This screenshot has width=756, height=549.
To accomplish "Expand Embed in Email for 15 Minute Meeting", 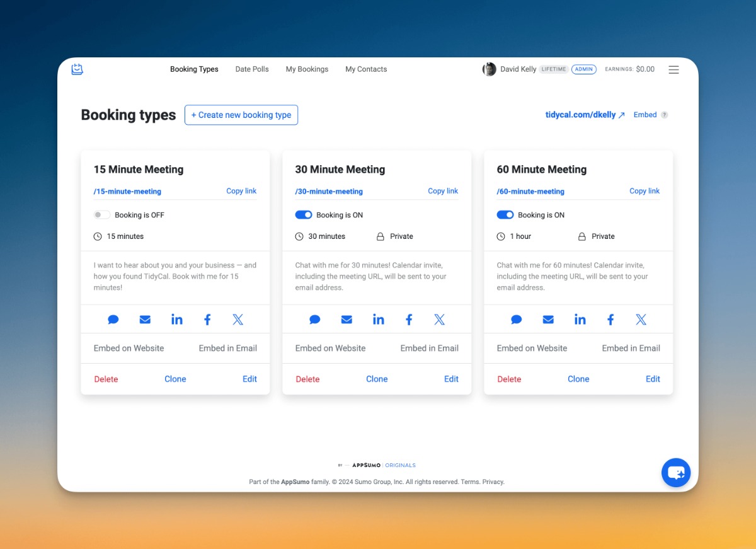I will point(227,348).
